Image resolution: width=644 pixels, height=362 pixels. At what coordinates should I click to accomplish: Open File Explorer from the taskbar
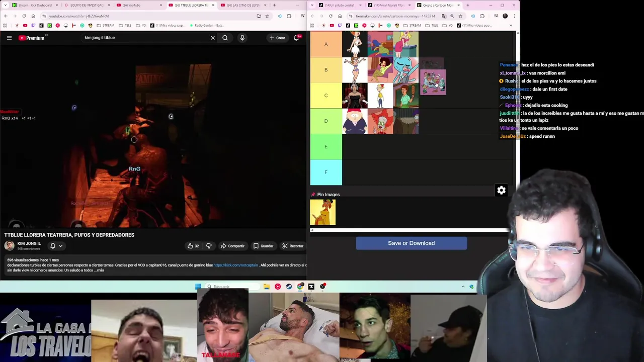click(x=267, y=287)
